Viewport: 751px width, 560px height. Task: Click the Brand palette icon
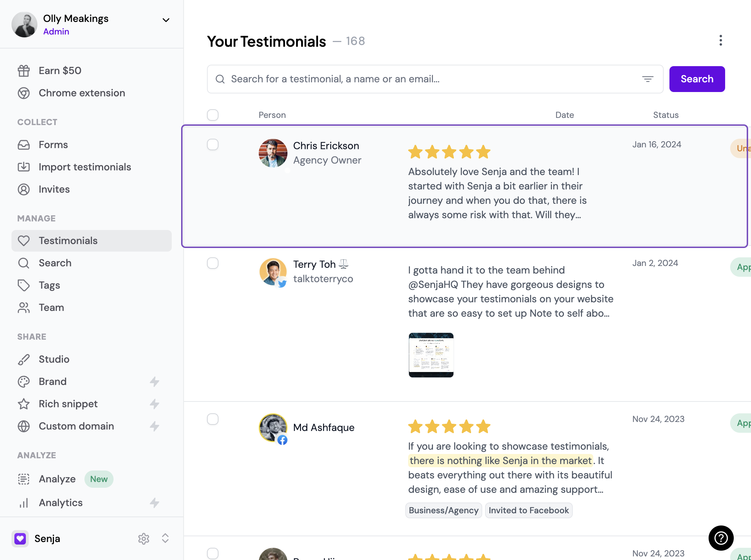(24, 382)
